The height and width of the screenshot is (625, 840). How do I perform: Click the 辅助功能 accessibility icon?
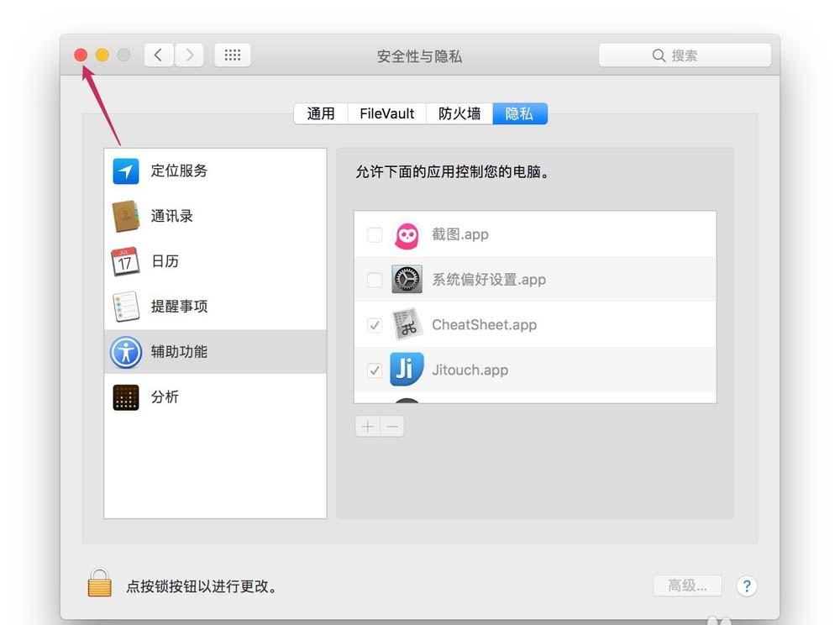[126, 353]
